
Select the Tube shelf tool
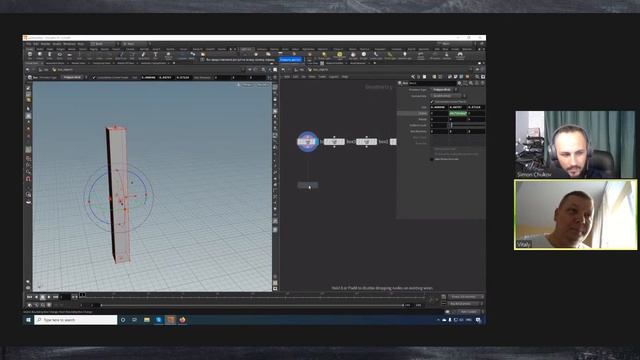pos(49,55)
